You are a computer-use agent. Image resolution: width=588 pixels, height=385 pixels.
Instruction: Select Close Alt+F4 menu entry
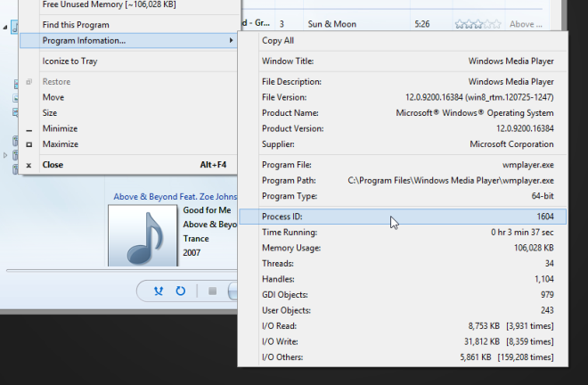pyautogui.click(x=128, y=165)
